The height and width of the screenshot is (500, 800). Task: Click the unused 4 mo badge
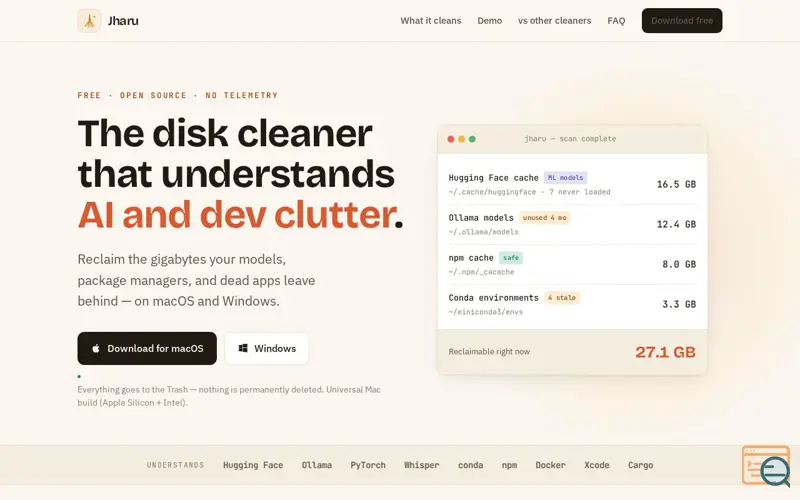pos(544,218)
